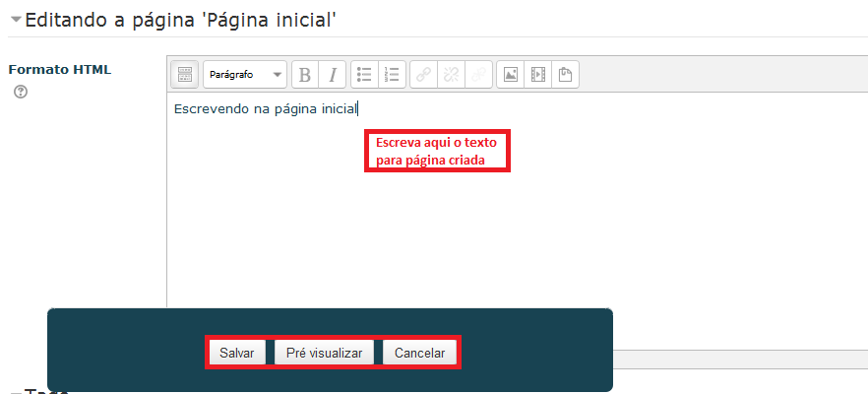Open the Parágrafo style dropdown
The image size is (868, 394).
[x=244, y=74]
